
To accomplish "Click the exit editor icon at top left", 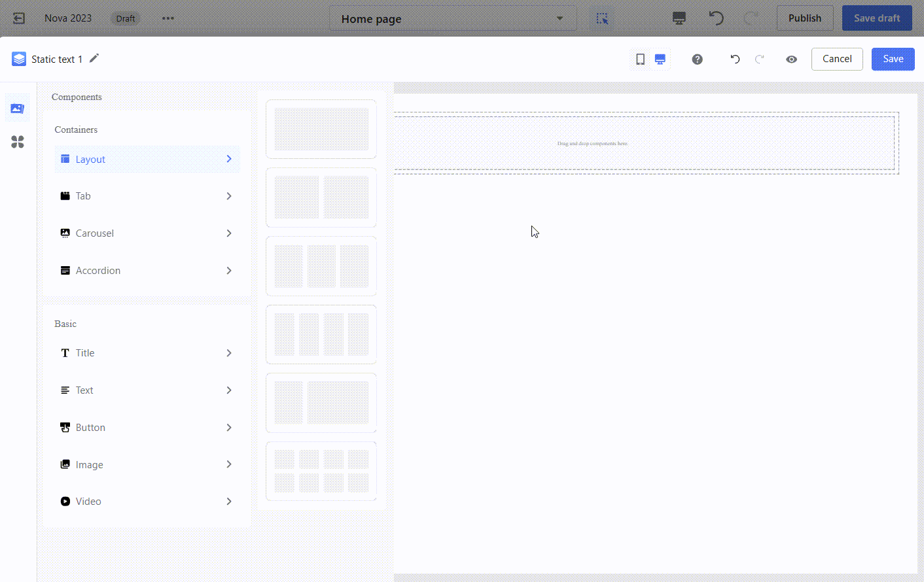I will tap(19, 18).
